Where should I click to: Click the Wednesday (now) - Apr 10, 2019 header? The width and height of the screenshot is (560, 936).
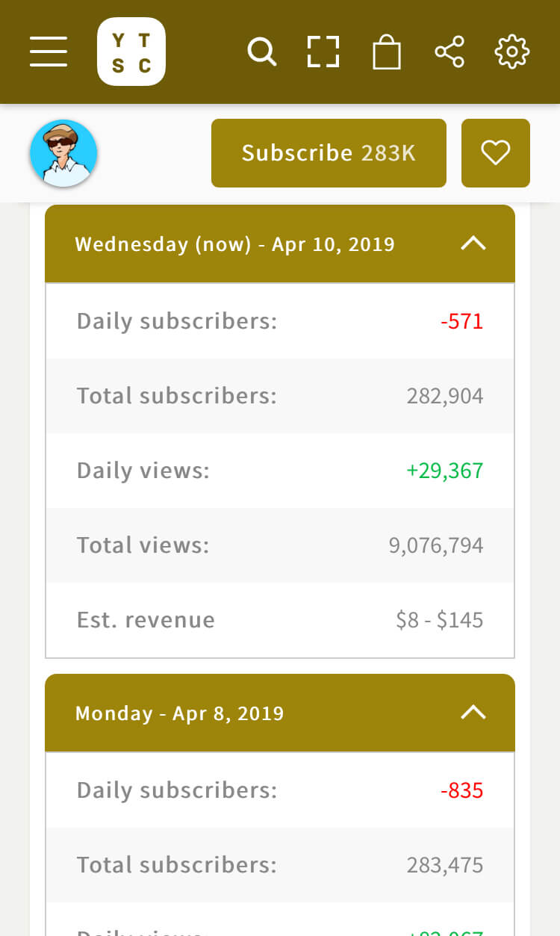[x=235, y=244]
